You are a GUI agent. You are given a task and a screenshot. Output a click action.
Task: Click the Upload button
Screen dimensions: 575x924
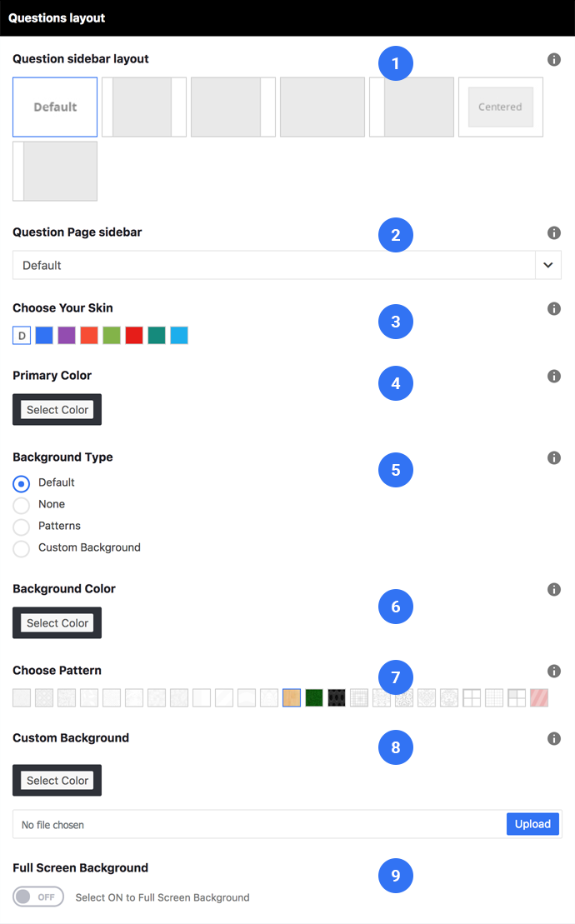[532, 824]
